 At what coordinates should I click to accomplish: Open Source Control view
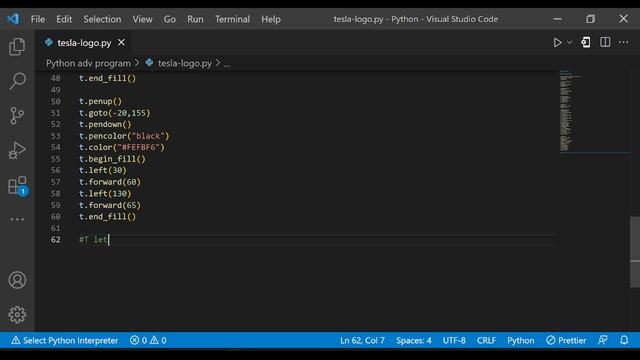point(17,116)
